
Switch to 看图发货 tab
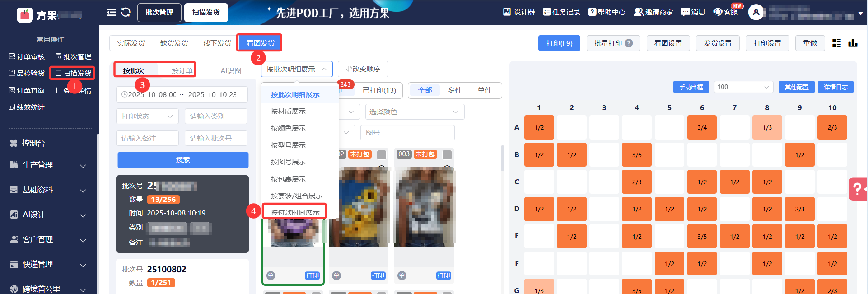pos(260,43)
